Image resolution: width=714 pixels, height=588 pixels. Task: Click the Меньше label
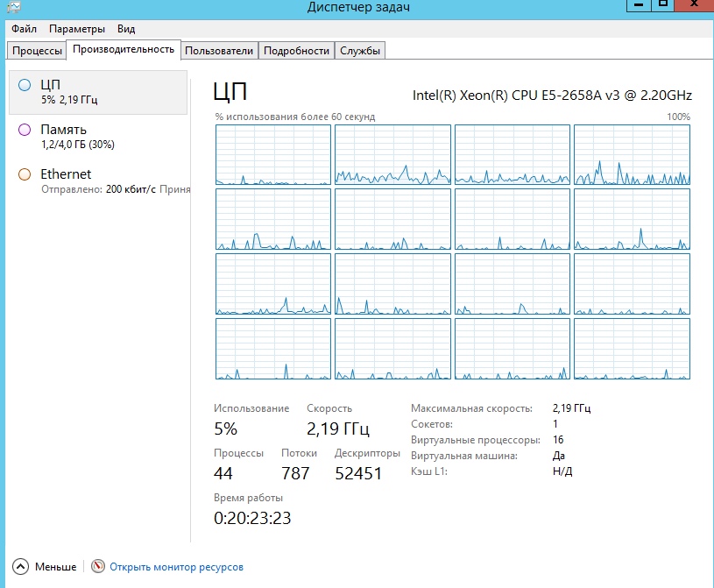(x=55, y=567)
